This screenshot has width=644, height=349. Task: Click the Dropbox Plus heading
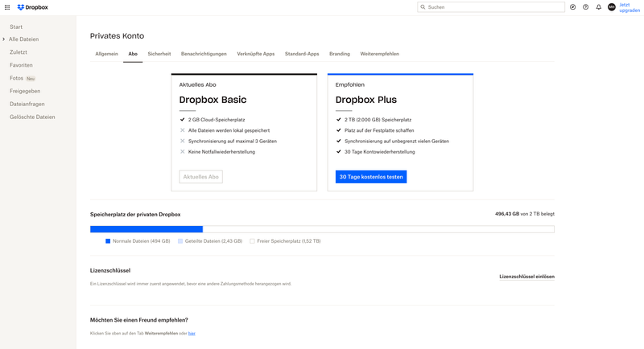366,100
